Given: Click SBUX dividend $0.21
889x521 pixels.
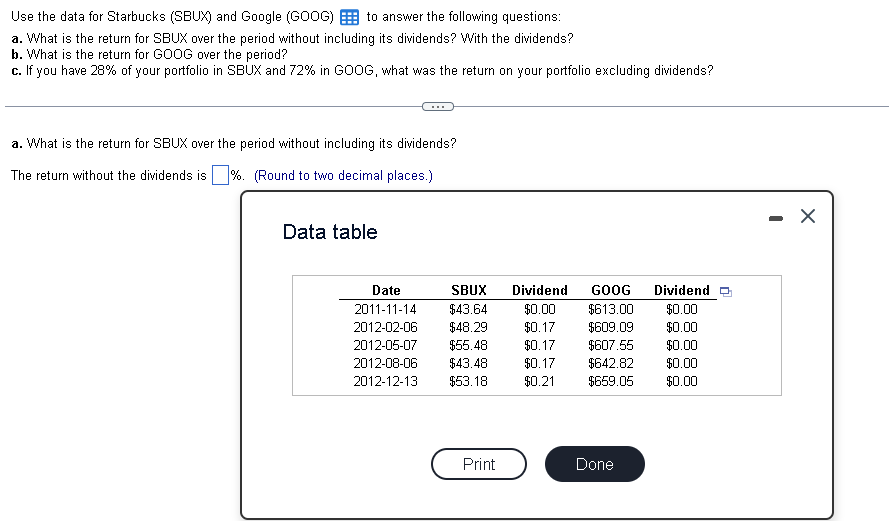Looking at the screenshot, I should pyautogui.click(x=540, y=382).
